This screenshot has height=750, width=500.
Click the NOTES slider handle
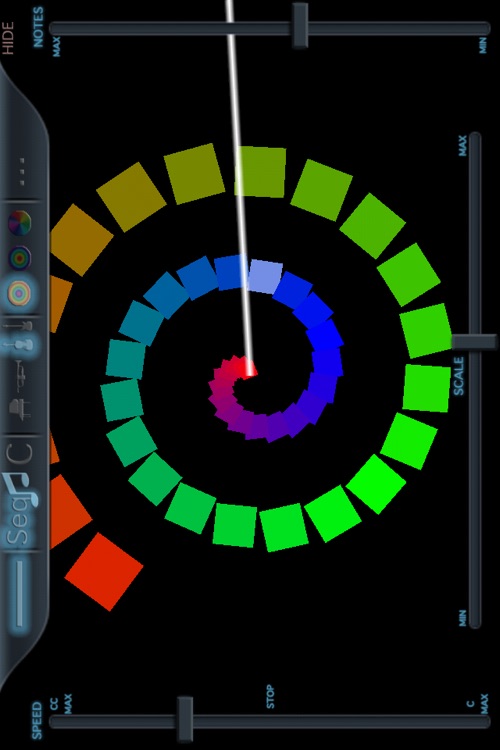pyautogui.click(x=300, y=25)
